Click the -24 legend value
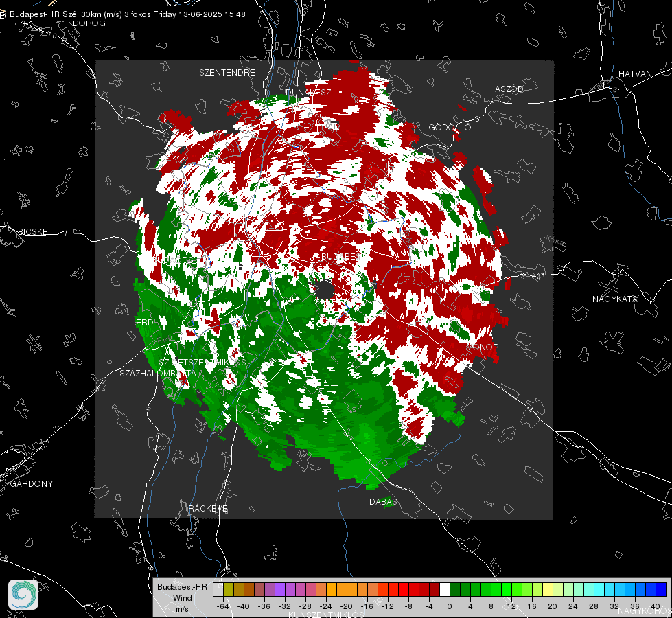The image size is (672, 618). (x=326, y=606)
